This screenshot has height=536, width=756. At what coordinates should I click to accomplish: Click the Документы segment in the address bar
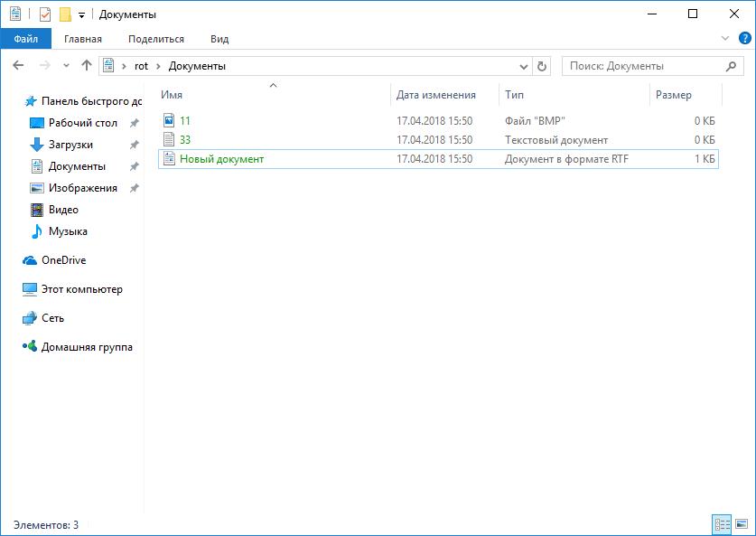[197, 66]
